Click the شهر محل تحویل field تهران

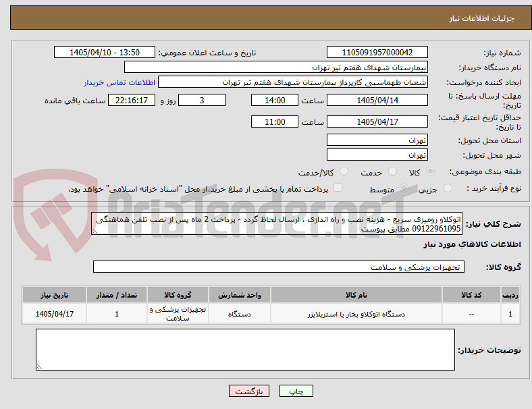click(377, 155)
